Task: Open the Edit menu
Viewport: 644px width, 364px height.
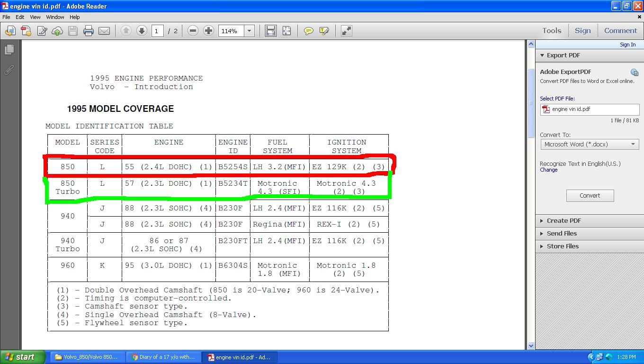Action: (x=20, y=17)
